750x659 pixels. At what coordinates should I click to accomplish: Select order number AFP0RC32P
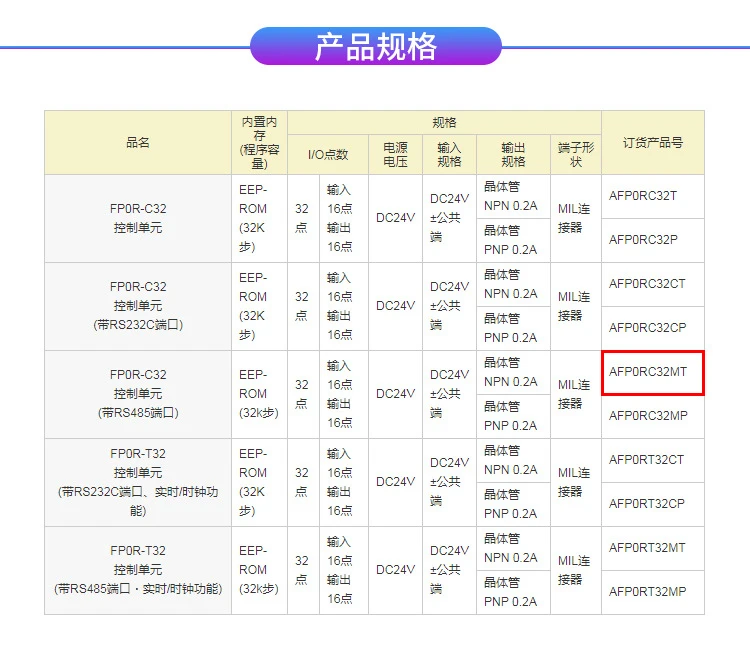coord(643,240)
